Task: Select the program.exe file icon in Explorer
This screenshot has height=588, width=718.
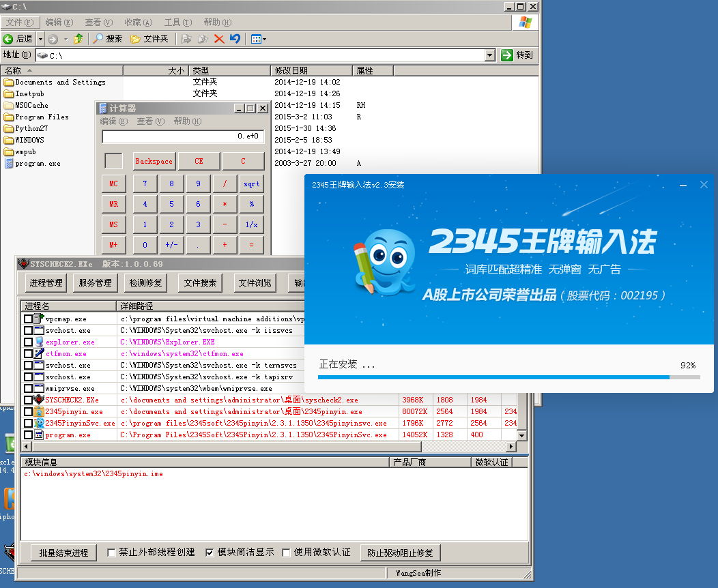Action: coord(9,163)
